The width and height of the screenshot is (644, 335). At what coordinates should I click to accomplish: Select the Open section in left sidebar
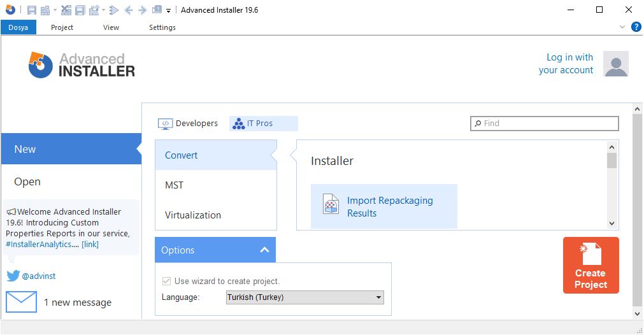tap(71, 182)
